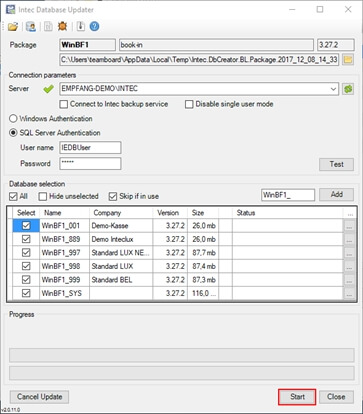Click the greyed-out document toolbar icon

48,26
